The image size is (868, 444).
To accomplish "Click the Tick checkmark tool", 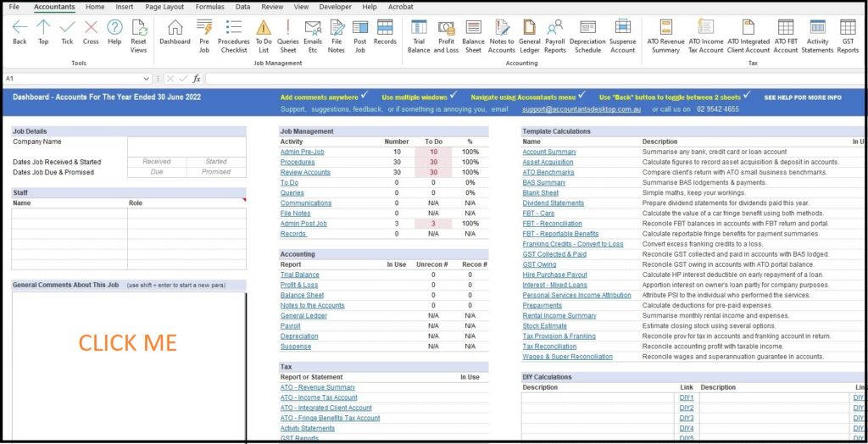I will pos(67,28).
